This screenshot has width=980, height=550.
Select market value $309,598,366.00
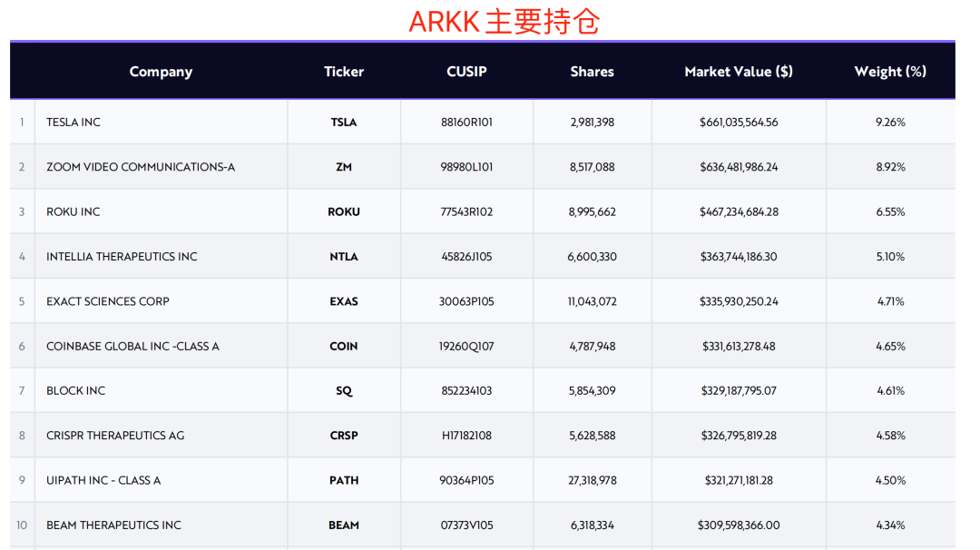tap(739, 525)
